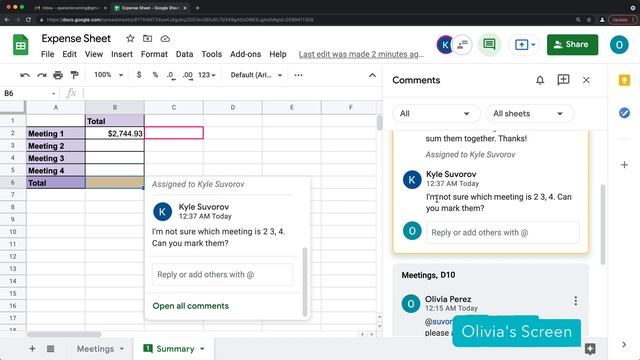Open the font Default (Ari...) dropdown
Image resolution: width=640 pixels, height=360 pixels.
pos(256,75)
